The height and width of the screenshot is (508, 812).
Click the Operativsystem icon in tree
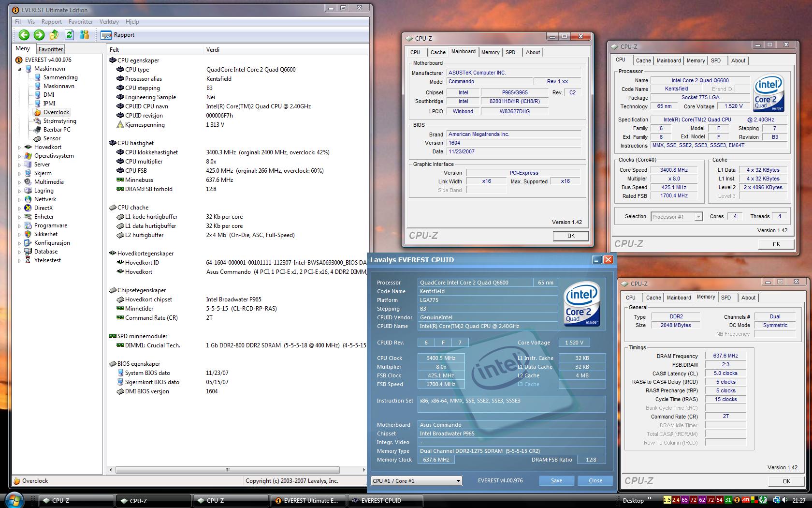[x=29, y=156]
